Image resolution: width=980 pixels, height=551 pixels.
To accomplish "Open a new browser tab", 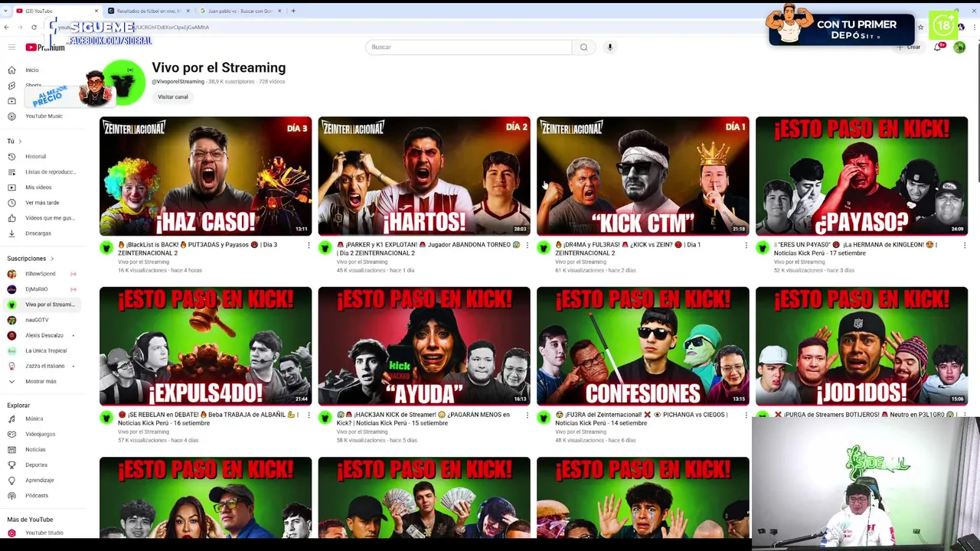I will point(293,11).
